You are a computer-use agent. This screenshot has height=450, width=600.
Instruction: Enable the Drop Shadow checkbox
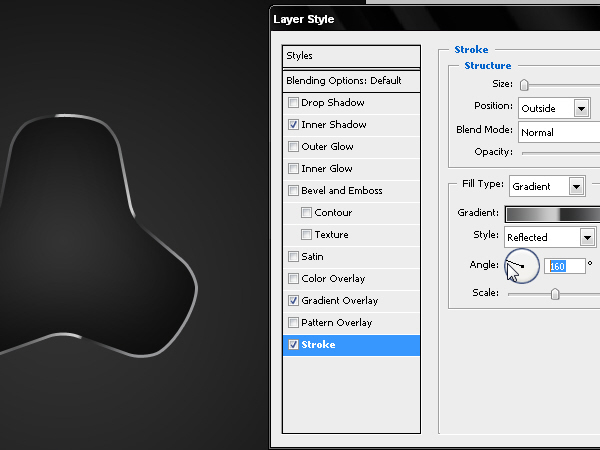(x=293, y=103)
